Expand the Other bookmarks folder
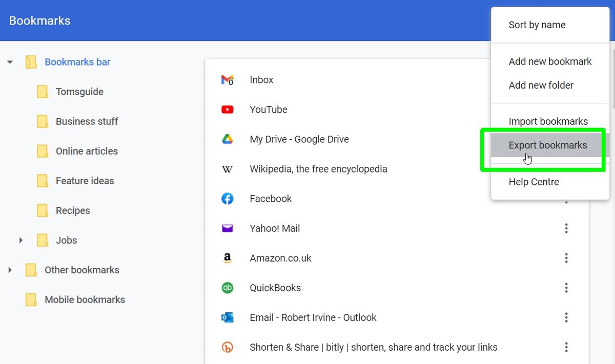The image size is (615, 364). pyautogui.click(x=10, y=270)
